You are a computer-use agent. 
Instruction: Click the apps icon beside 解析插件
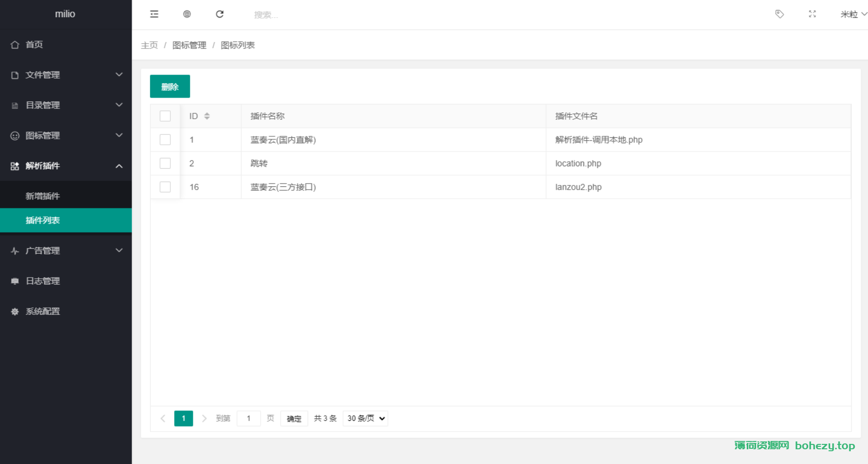(15, 166)
